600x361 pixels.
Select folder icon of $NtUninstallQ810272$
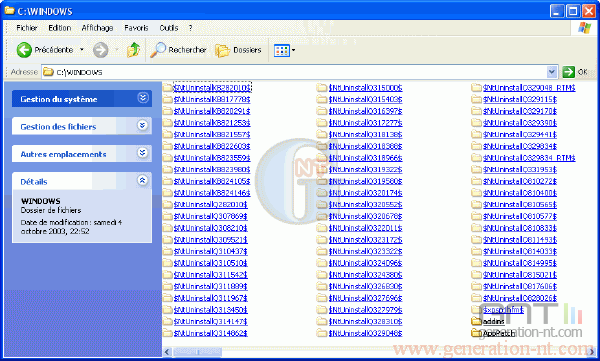click(476, 181)
